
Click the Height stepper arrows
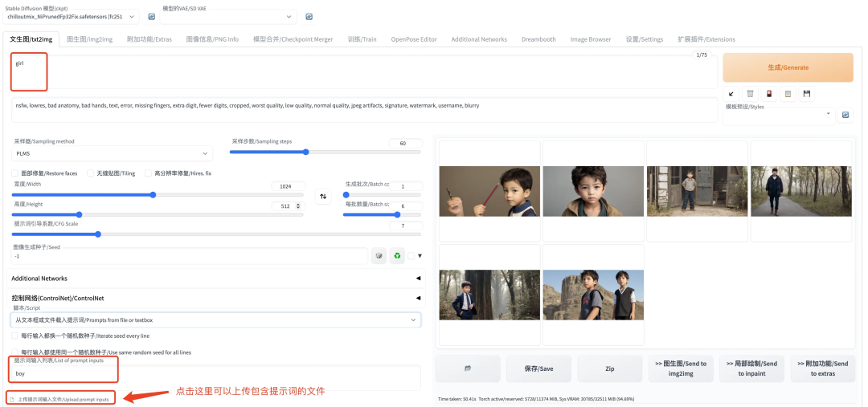click(299, 206)
